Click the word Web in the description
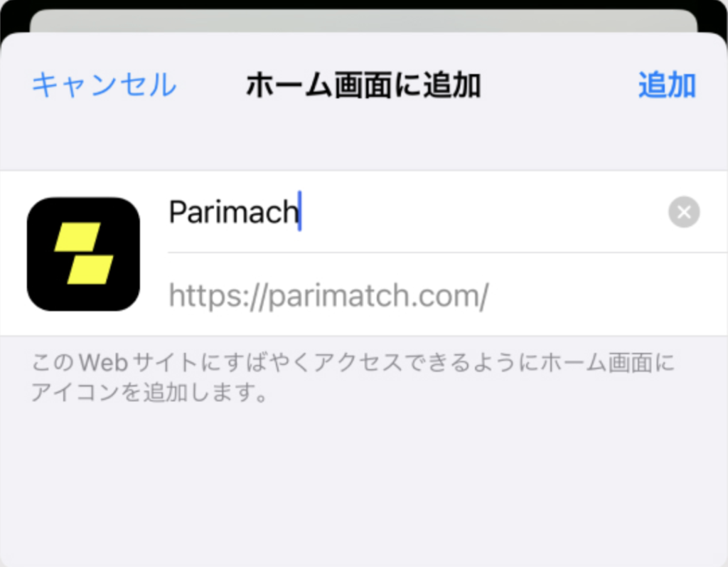Viewport: 728px width, 567px height. pos(104,363)
